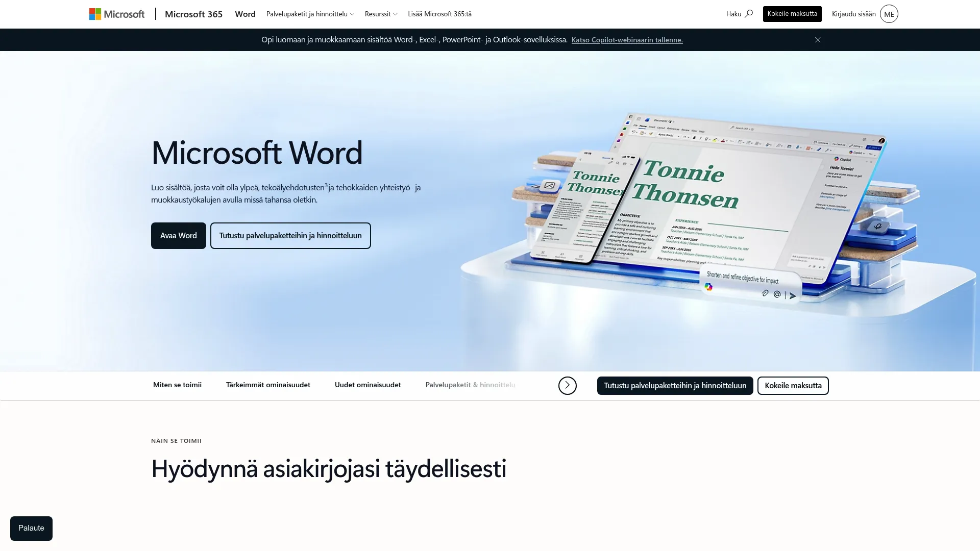Click the Microsoft logo
980x551 pixels.
117,14
